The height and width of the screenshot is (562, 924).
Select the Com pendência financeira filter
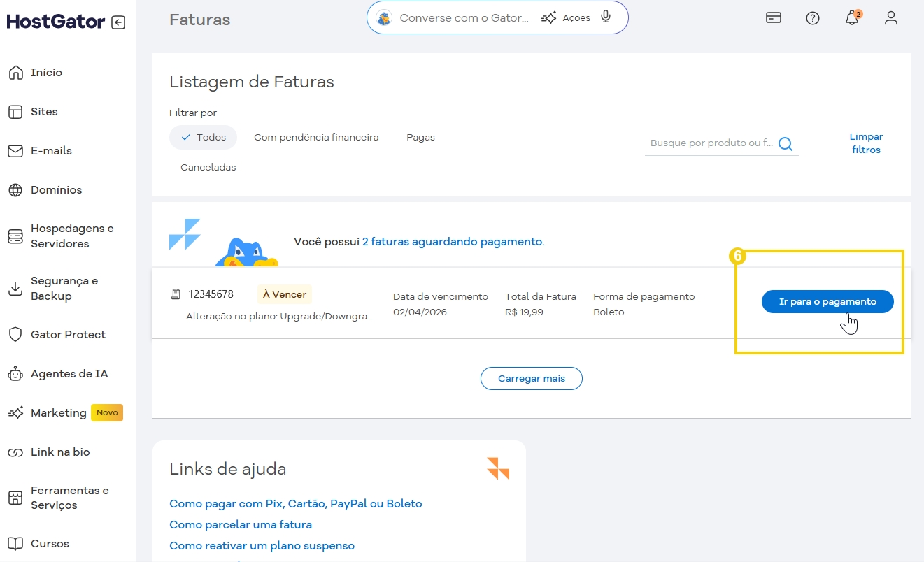(x=316, y=137)
